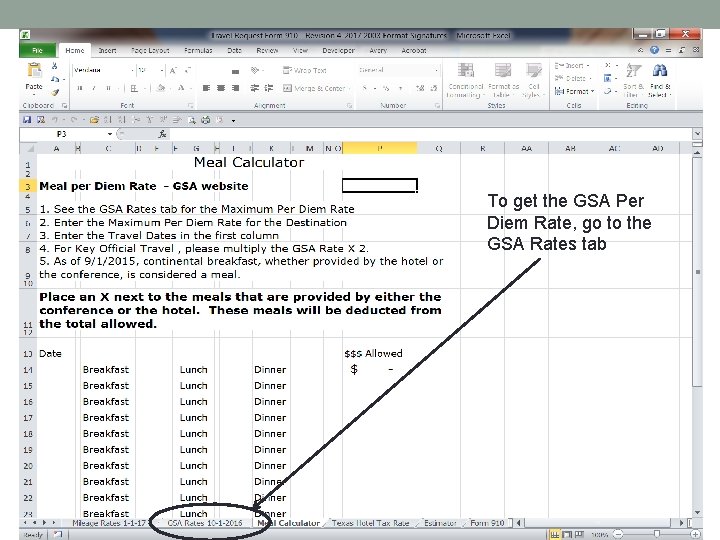This screenshot has width=720, height=540.
Task: Open the Format cells menu
Action: pos(574,91)
